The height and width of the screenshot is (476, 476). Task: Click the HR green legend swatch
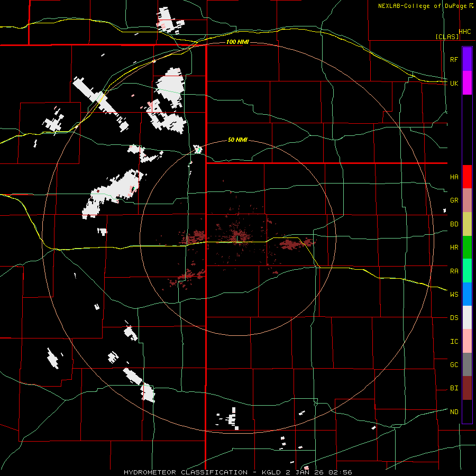pos(467,248)
